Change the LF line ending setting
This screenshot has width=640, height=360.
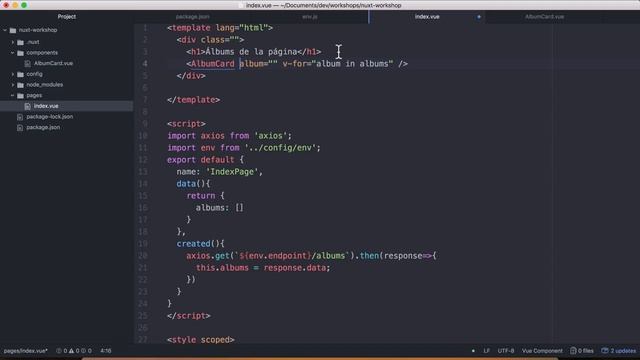pos(487,351)
